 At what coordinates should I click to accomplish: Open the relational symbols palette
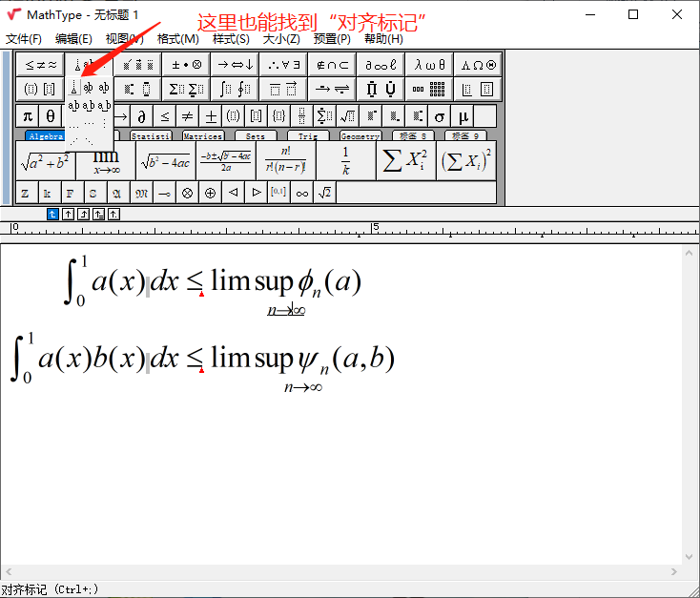click(40, 65)
